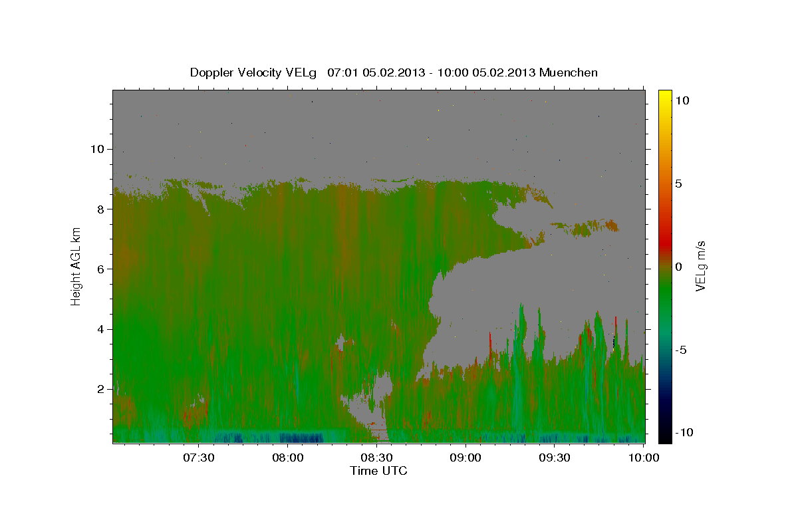Click the '10:00' time axis label
This screenshot has width=798, height=532.
(x=644, y=458)
